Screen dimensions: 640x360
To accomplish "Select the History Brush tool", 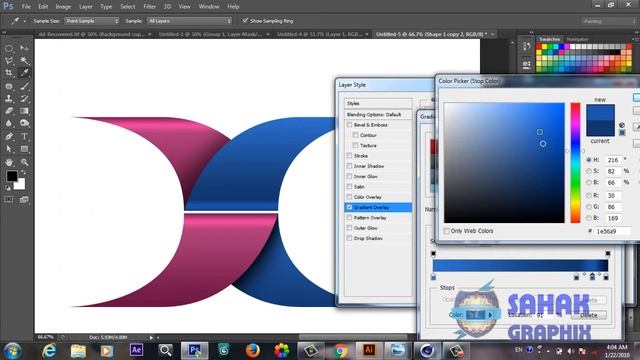I will (24, 98).
